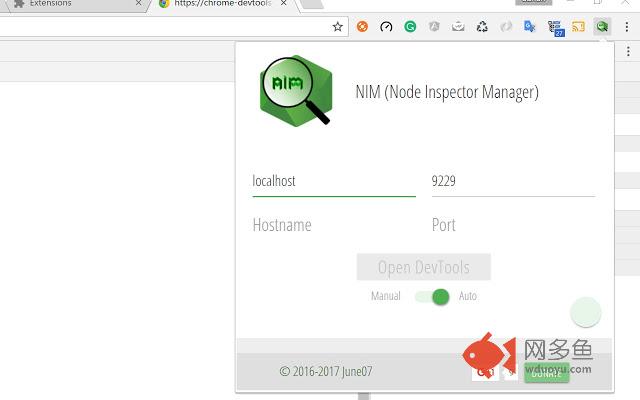The height and width of the screenshot is (400, 640).
Task: Click the round pale green floating button
Action: coord(586,312)
